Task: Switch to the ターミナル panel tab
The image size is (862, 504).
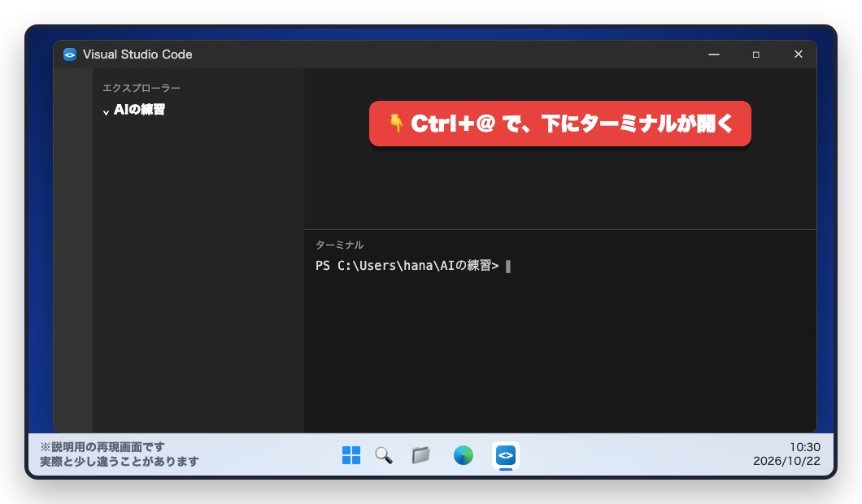Action: 339,245
